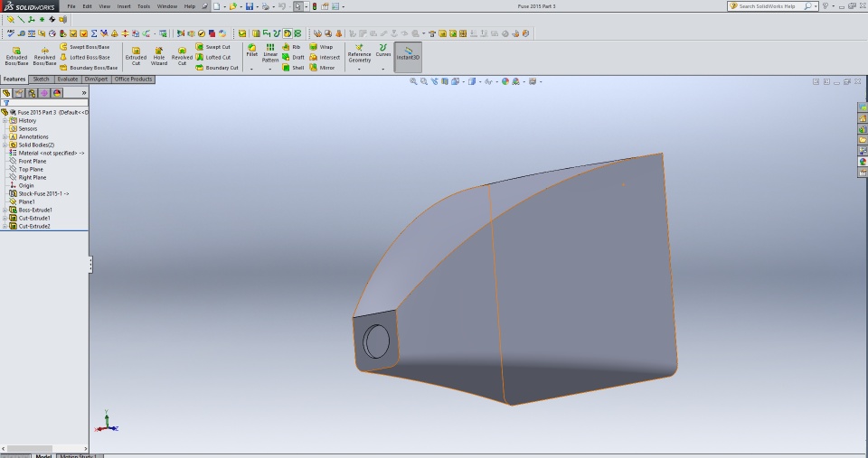The width and height of the screenshot is (868, 458).
Task: Select Stock-Fuse 2015-1 in tree
Action: [39, 193]
